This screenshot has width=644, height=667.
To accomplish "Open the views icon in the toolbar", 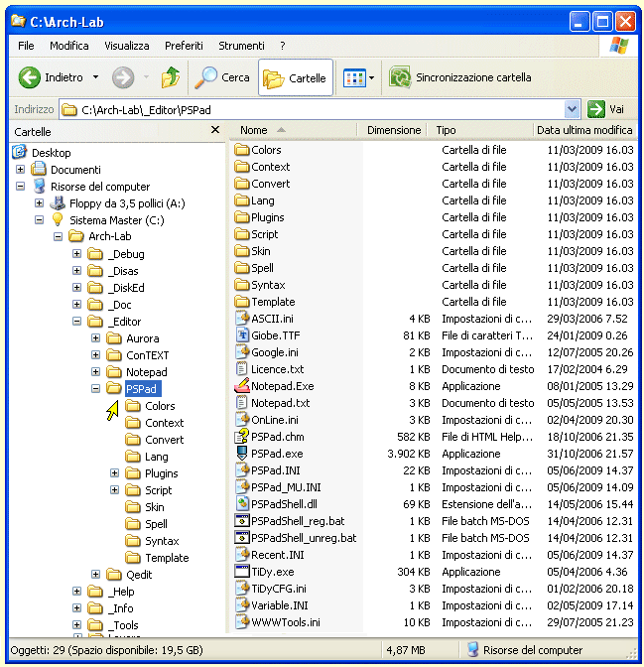I will click(354, 77).
